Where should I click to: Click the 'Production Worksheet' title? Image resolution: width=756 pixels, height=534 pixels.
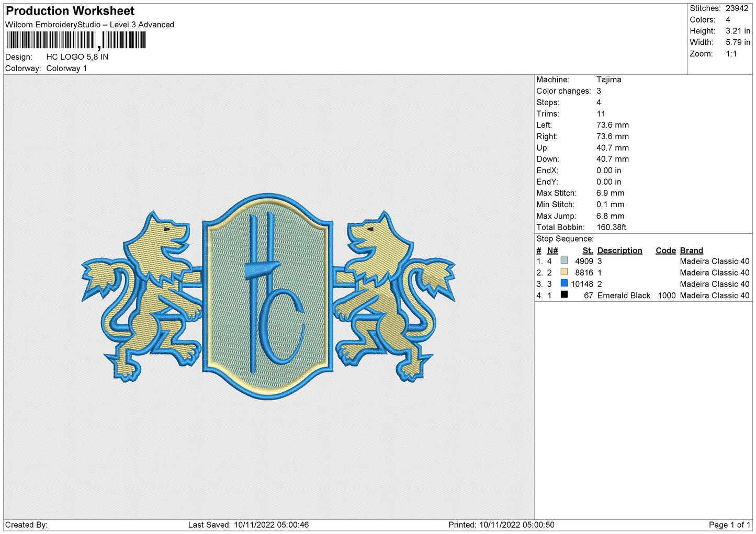[70, 11]
